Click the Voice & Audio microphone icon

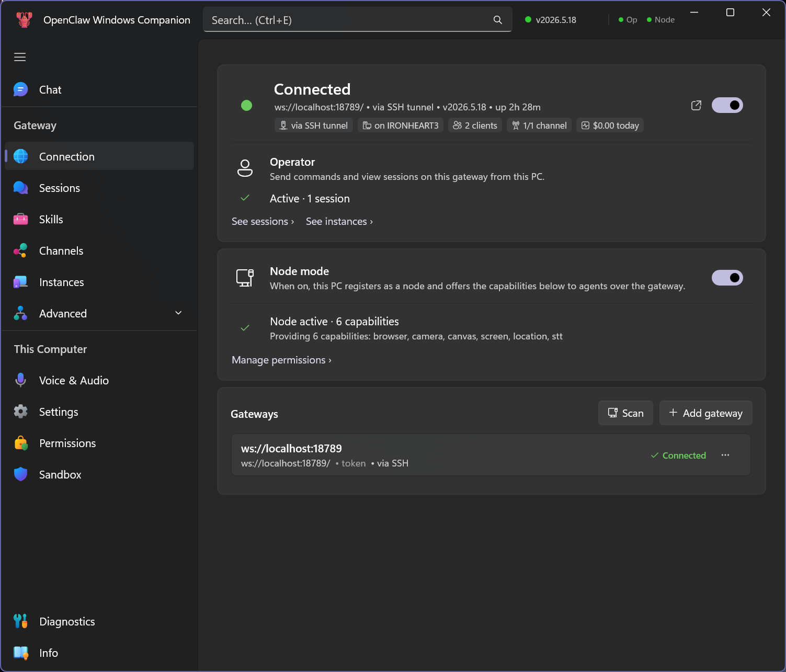(x=21, y=380)
